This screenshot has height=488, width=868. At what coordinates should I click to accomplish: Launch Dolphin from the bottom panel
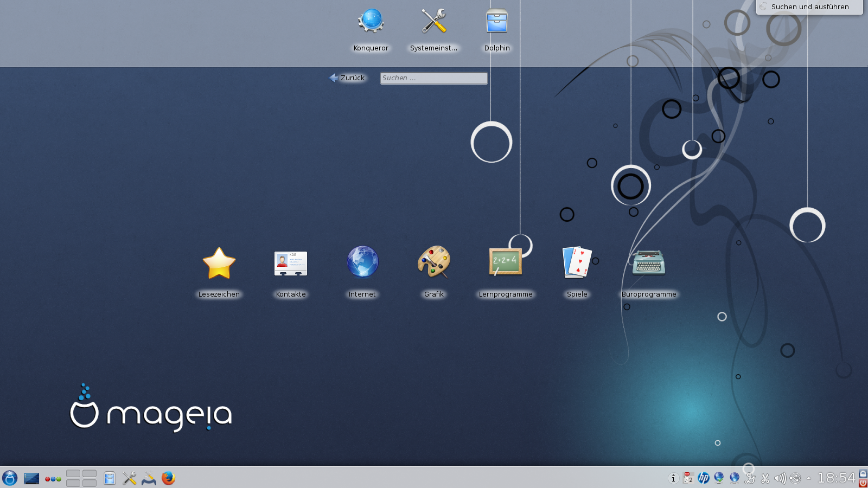(x=110, y=478)
